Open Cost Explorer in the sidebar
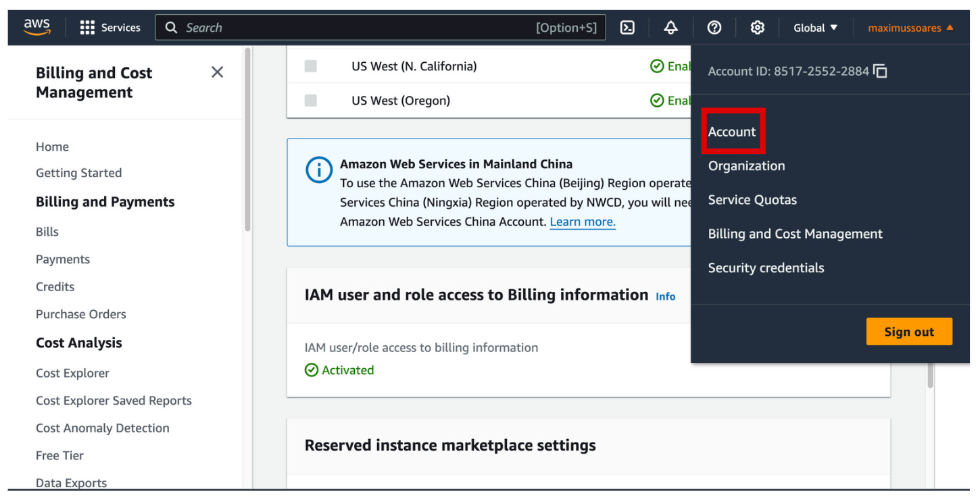The width and height of the screenshot is (980, 504). (x=72, y=373)
